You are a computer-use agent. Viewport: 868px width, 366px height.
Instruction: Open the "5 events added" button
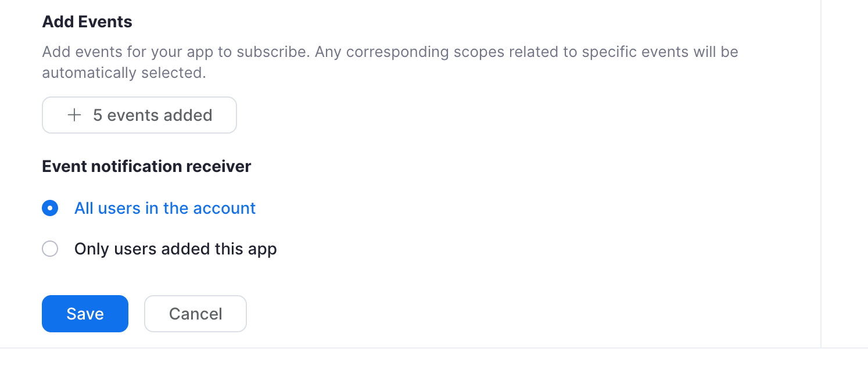pos(139,115)
